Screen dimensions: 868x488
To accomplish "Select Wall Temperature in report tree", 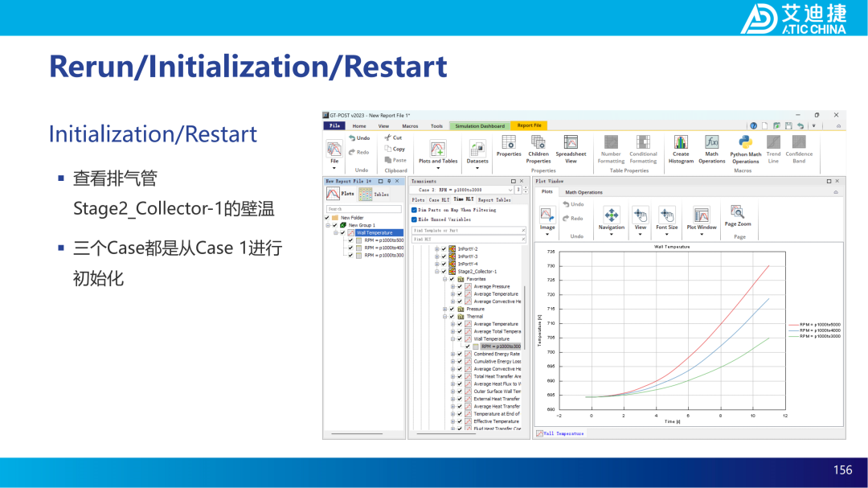I will [379, 232].
